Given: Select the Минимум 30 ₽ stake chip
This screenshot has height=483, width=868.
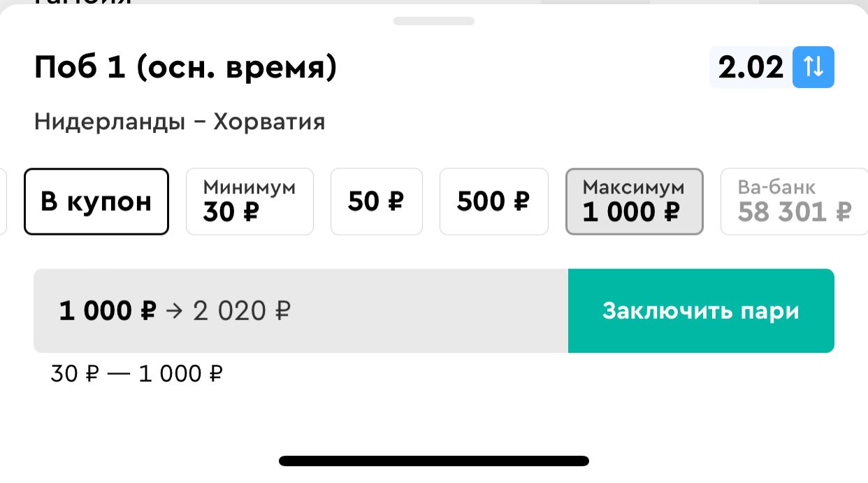Looking at the screenshot, I should click(x=249, y=201).
